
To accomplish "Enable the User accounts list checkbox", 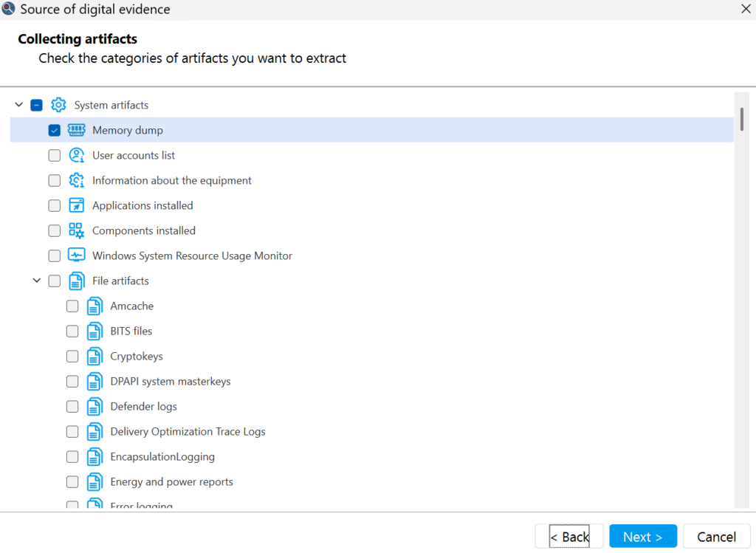I will (x=54, y=156).
